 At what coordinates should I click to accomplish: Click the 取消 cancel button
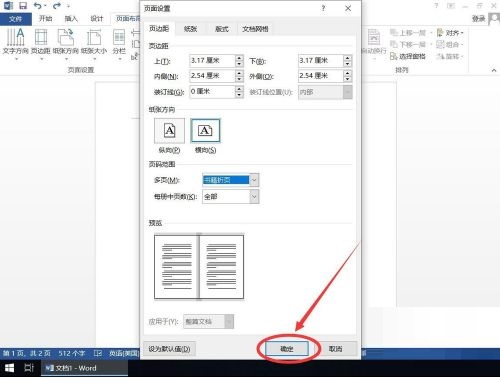pyautogui.click(x=335, y=349)
